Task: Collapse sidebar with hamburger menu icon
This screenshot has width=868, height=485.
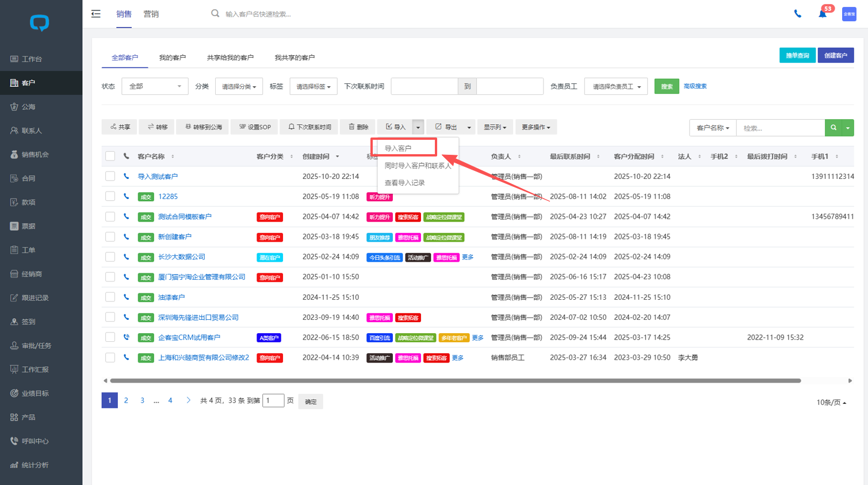Action: click(x=96, y=14)
